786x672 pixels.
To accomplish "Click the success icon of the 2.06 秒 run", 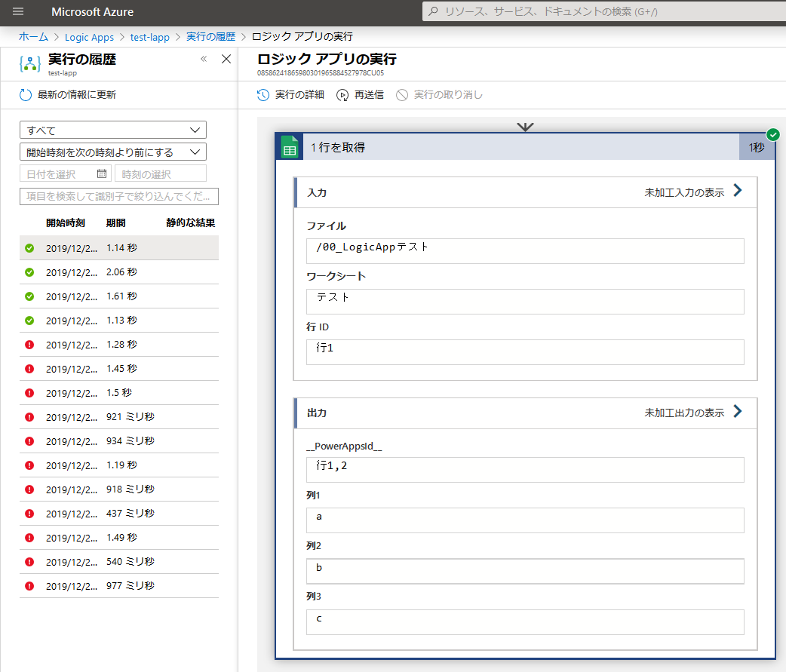I will [x=29, y=272].
